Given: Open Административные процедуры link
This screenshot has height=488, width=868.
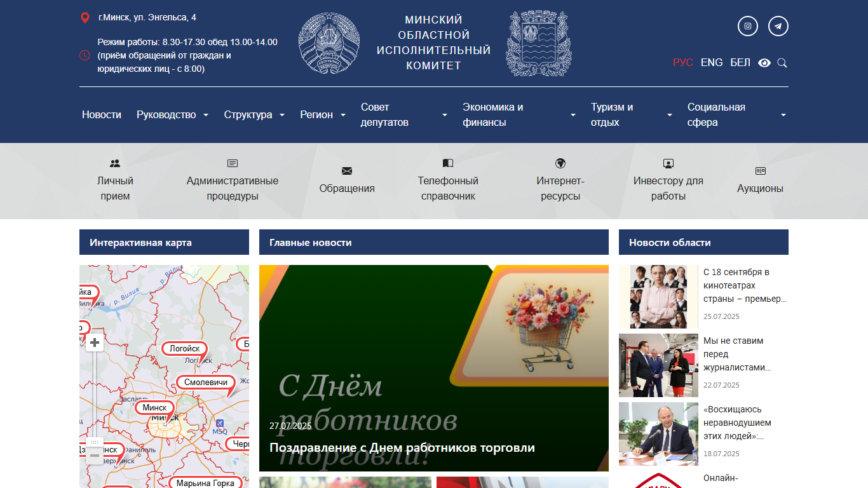Looking at the screenshot, I should tap(233, 189).
